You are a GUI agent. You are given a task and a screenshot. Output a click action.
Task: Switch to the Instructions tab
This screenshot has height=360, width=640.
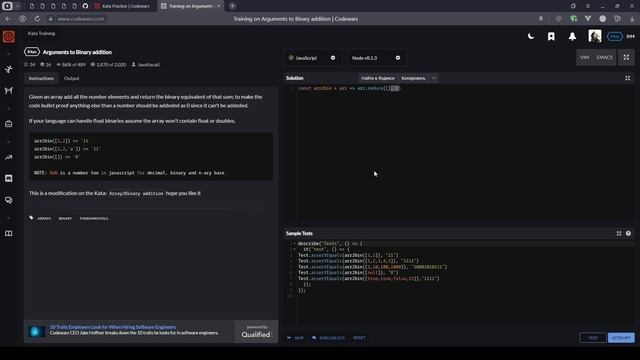coord(41,78)
